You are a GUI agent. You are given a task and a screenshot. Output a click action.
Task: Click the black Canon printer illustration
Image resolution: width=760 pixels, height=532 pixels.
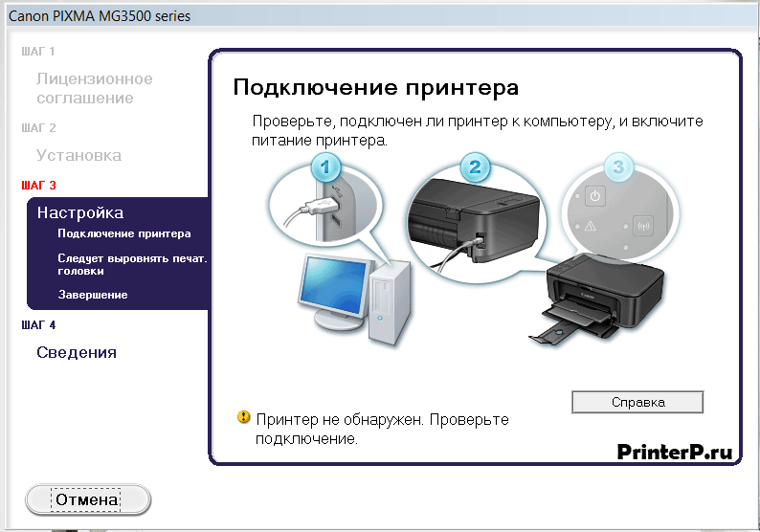pyautogui.click(x=596, y=298)
